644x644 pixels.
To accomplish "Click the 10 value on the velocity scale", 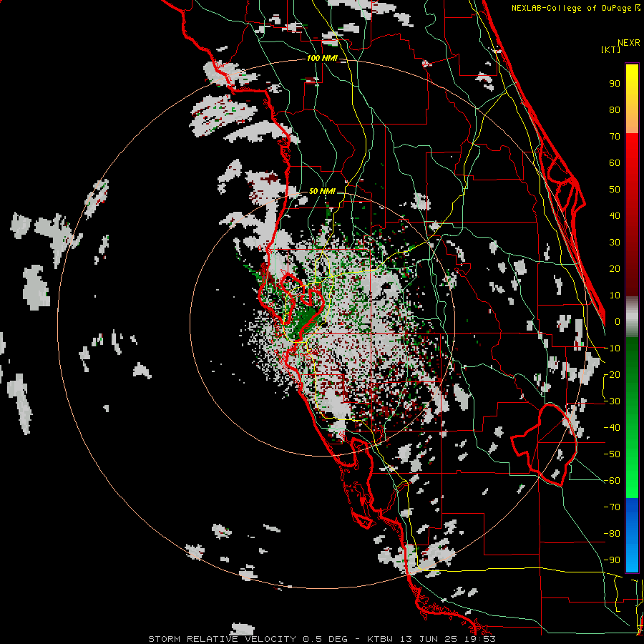I will [x=615, y=296].
